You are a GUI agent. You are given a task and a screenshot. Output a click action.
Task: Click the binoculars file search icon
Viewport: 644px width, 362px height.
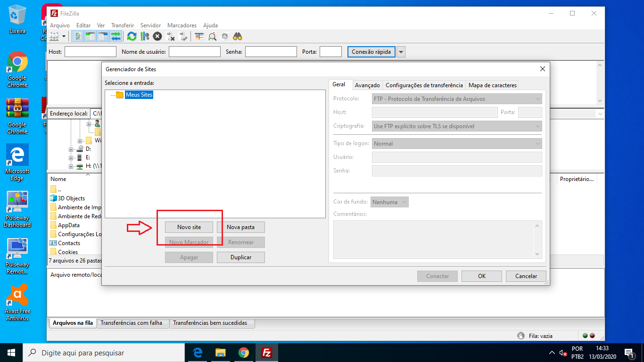pos(238,36)
